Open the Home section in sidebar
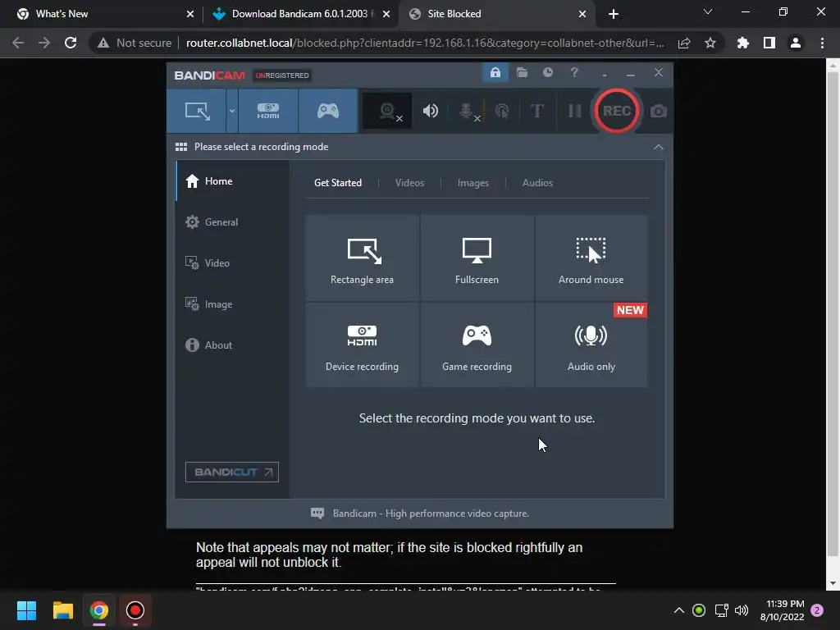 (232, 181)
